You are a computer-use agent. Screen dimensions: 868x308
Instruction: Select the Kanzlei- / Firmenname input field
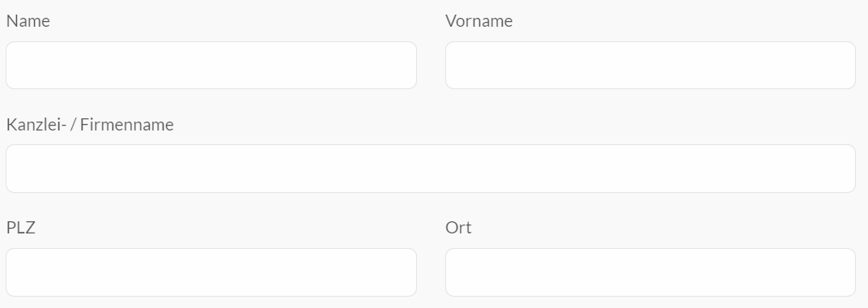[x=431, y=169]
